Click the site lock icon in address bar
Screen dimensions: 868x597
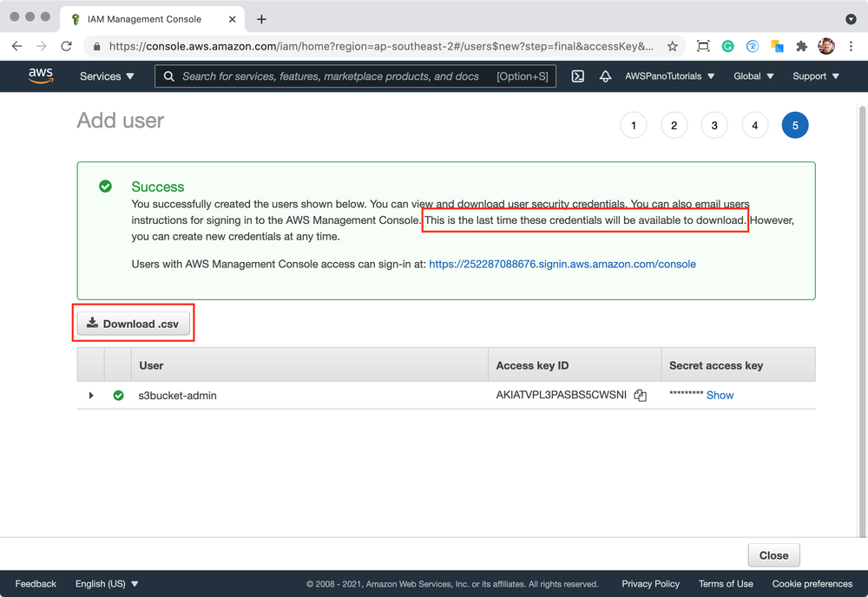pos(97,47)
